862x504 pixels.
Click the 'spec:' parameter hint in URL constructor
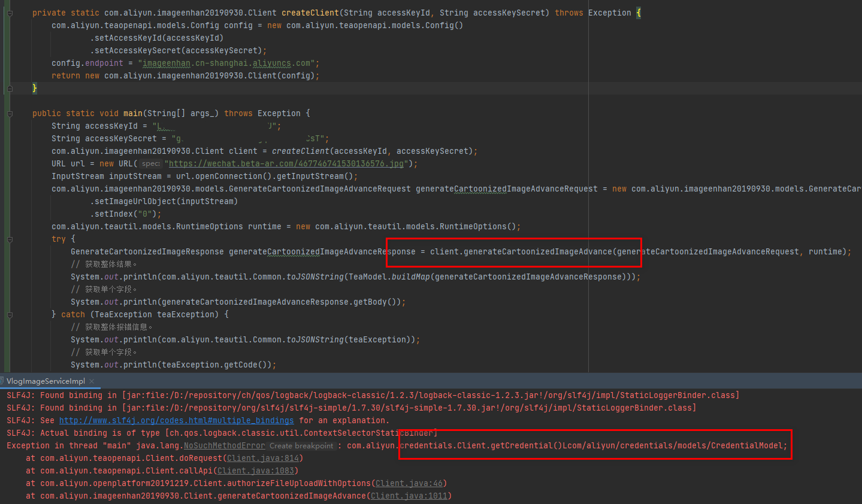[x=151, y=163]
